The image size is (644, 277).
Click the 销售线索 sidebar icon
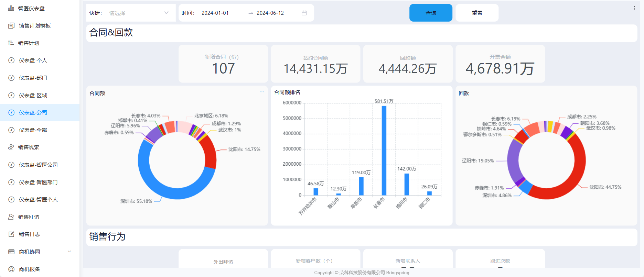(11, 147)
